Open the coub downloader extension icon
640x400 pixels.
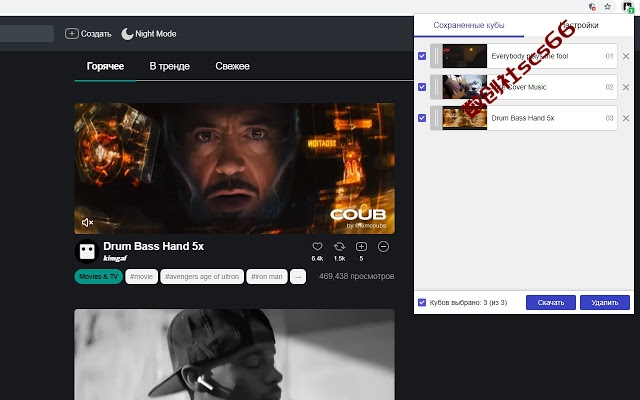(627, 7)
